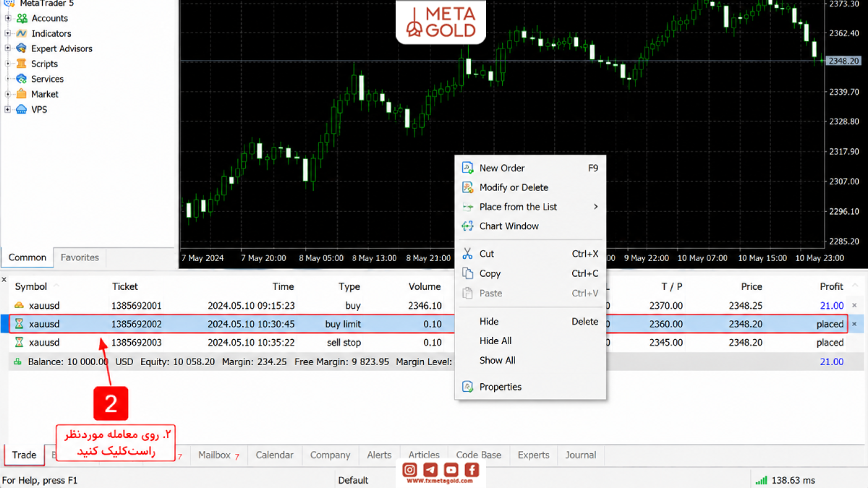Sort by the Ticket column header

[125, 286]
